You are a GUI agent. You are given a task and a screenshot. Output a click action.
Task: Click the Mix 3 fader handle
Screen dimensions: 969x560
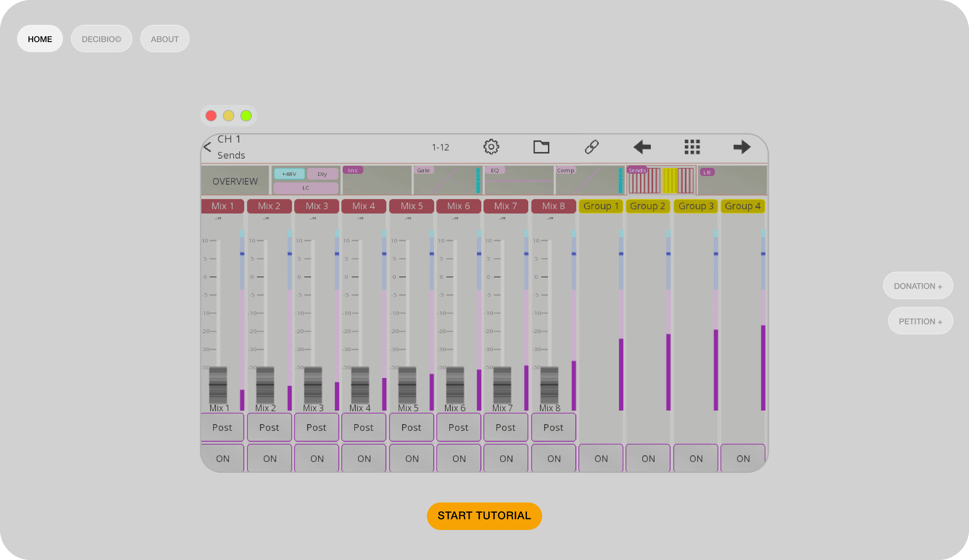tap(313, 384)
